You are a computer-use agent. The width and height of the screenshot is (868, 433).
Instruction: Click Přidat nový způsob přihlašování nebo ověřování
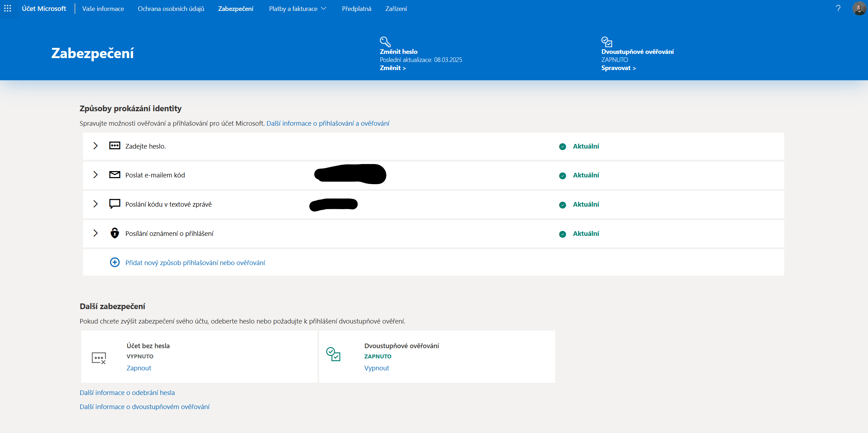coord(195,263)
